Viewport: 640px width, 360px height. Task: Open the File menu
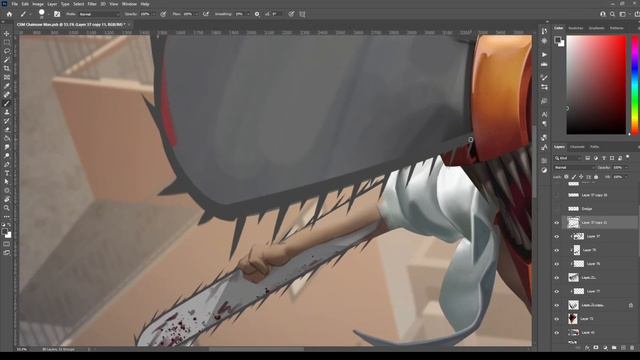point(15,4)
